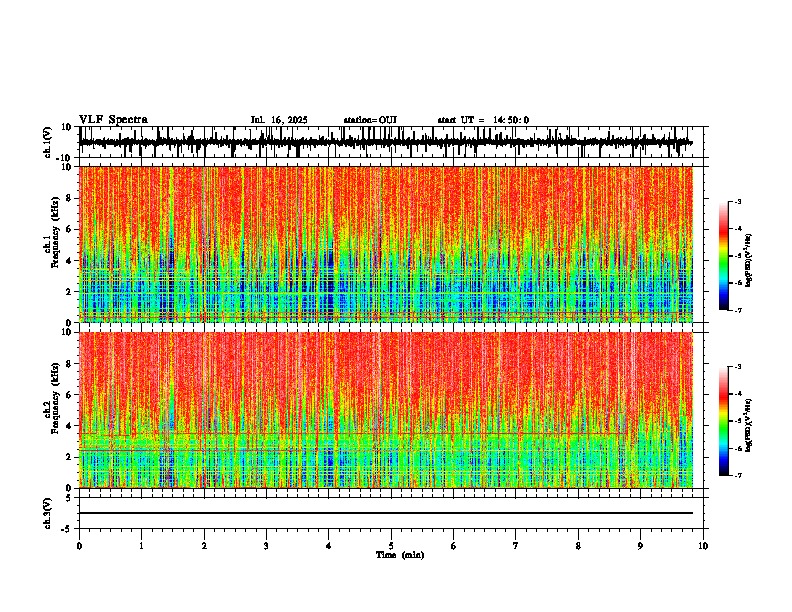Click the time axis tick label "2"
Viewport: 792px width, 612px height.
click(204, 546)
